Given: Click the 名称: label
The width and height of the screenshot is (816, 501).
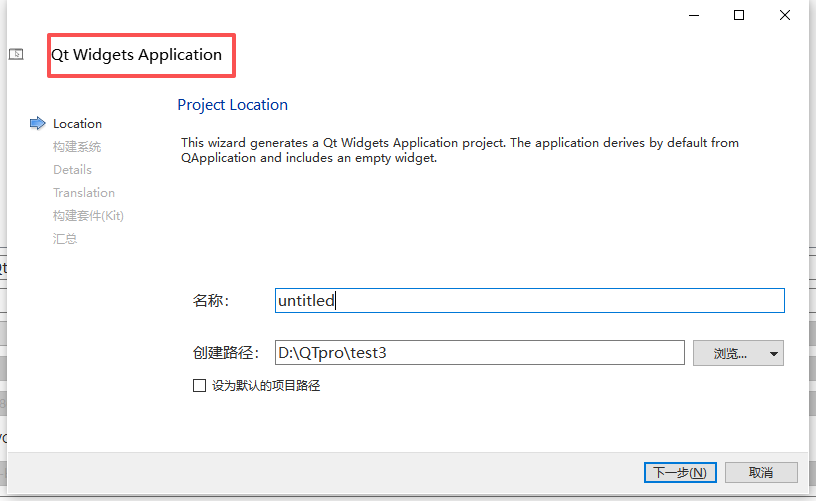Looking at the screenshot, I should pos(211,301).
